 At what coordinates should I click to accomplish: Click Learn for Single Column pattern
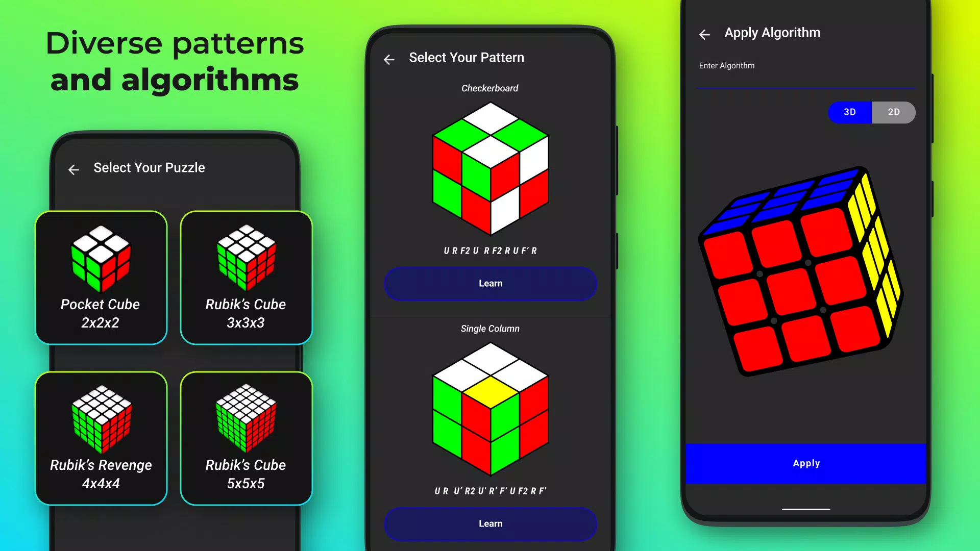pos(490,523)
